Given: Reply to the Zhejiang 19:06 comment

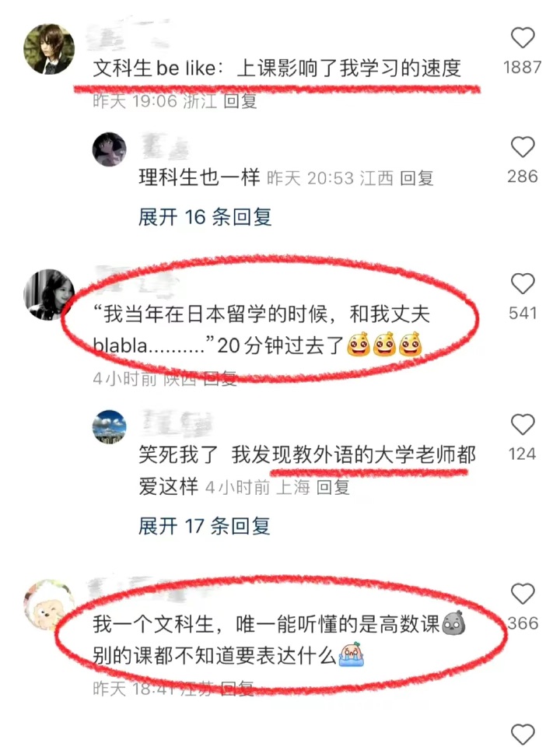Looking at the screenshot, I should click(x=240, y=101).
